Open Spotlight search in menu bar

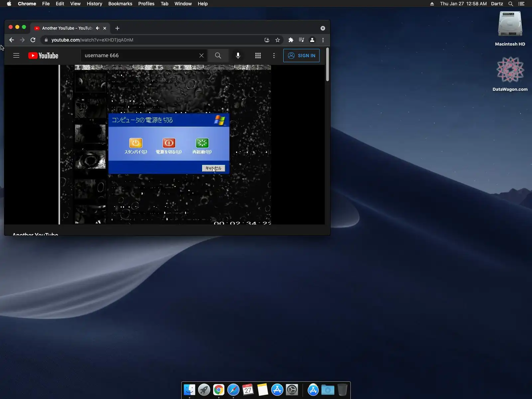[x=511, y=4]
